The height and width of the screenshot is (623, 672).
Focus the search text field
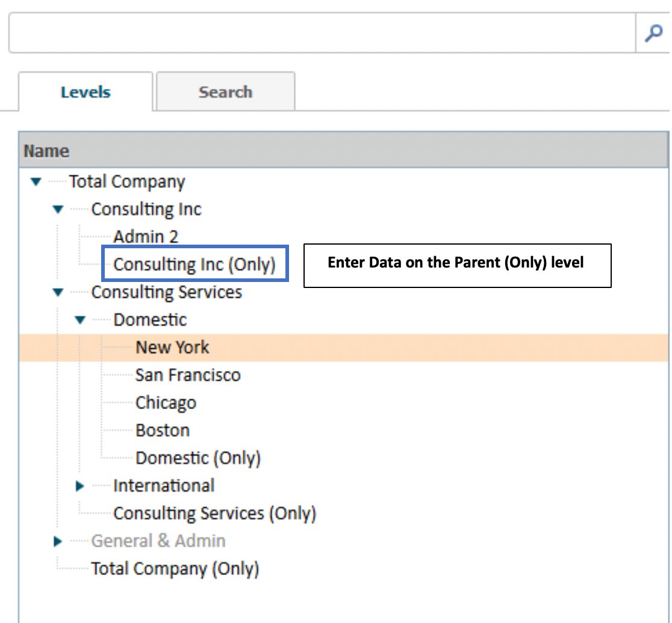pyautogui.click(x=322, y=33)
